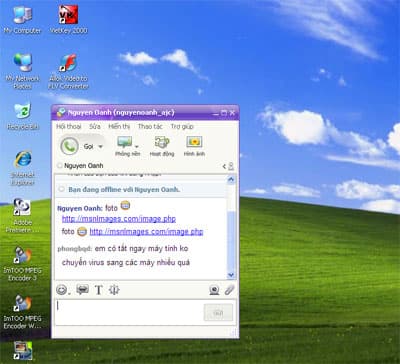400x364 pixels.
Task: Click the webcam icon
Action: [x=214, y=290]
